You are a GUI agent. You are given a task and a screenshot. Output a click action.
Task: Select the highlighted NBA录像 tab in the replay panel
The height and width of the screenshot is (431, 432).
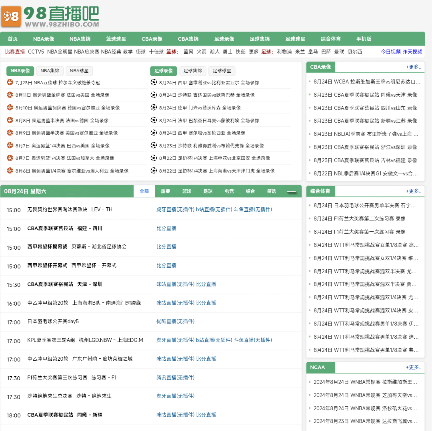coord(20,71)
